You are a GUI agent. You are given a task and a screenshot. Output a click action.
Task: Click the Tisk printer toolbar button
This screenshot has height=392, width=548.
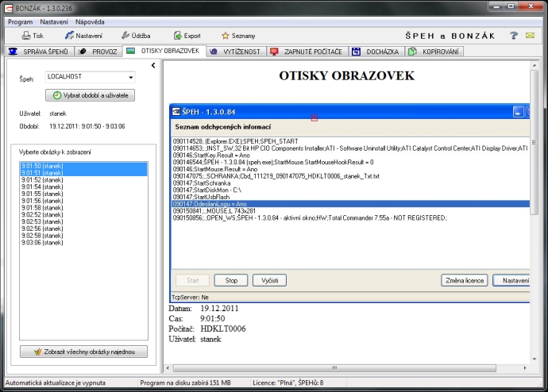pos(33,36)
